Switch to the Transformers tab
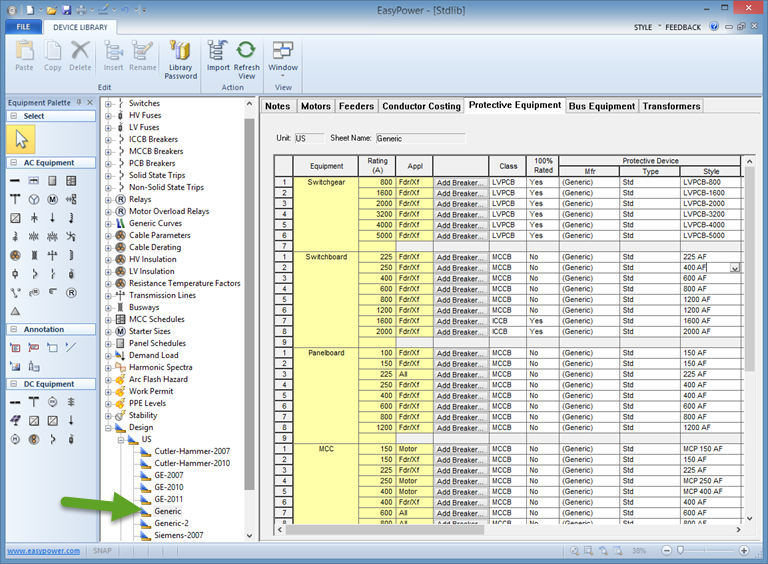This screenshot has height=564, width=768. click(671, 106)
